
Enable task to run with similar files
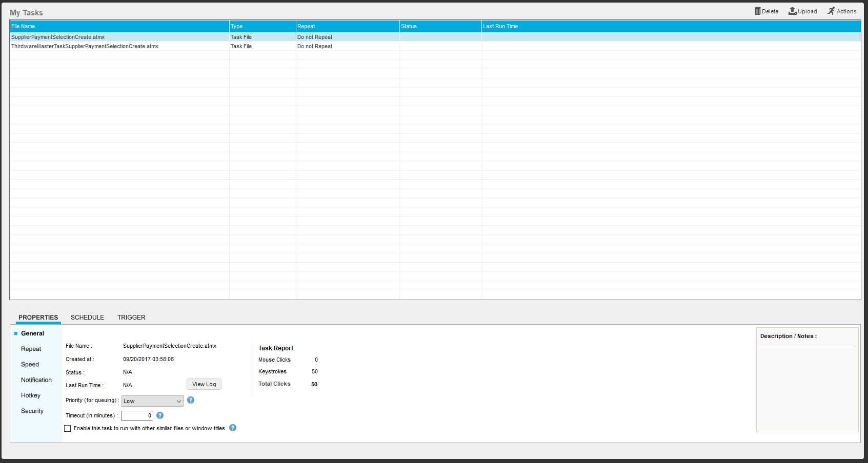68,428
